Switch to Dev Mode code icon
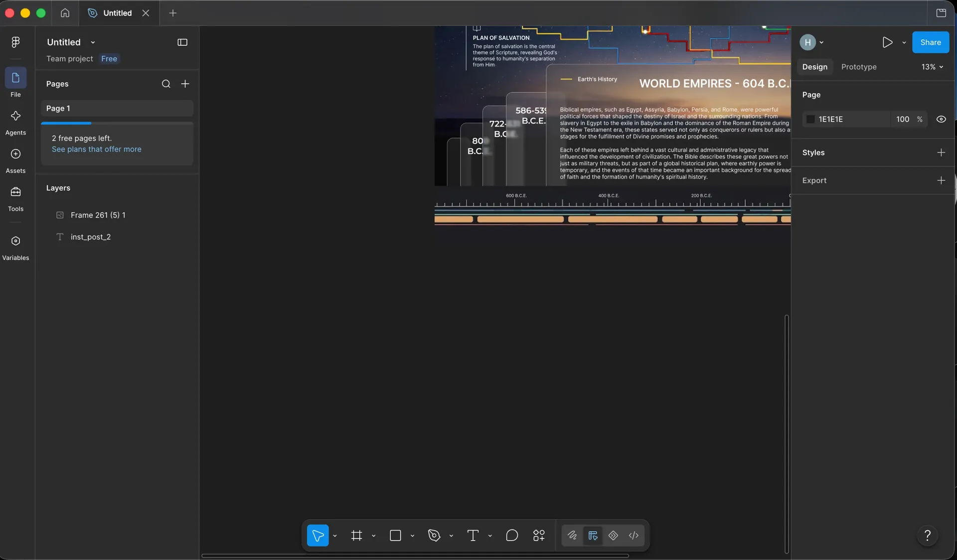Screen dimensions: 957x560 [x=634, y=536]
